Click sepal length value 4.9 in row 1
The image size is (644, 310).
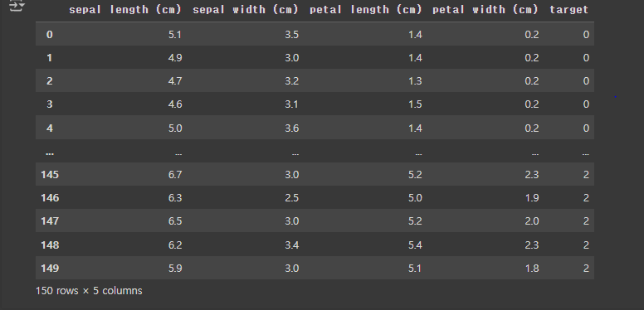175,58
